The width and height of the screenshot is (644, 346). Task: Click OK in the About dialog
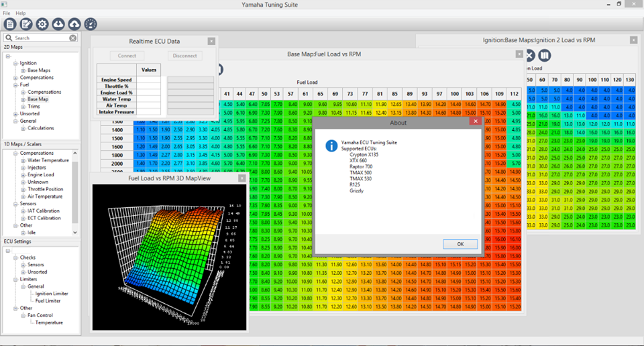pos(460,244)
